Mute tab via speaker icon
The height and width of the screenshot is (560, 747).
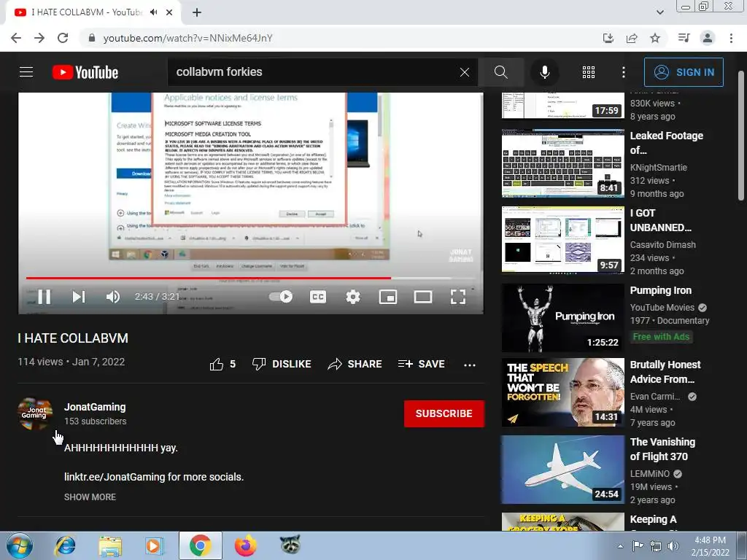153,12
